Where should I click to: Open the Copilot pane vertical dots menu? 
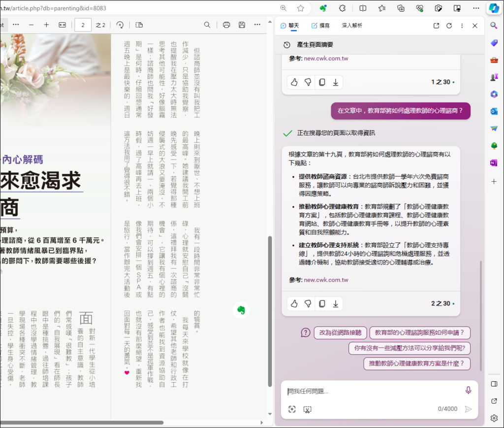[x=462, y=26]
